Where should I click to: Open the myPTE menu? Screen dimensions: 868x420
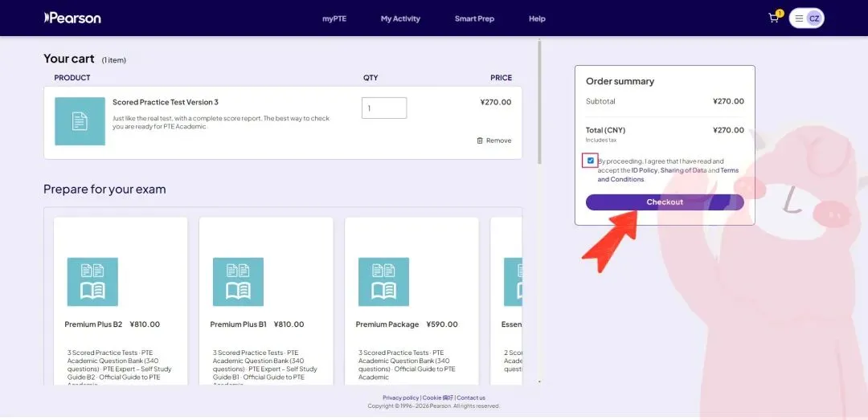(334, 18)
